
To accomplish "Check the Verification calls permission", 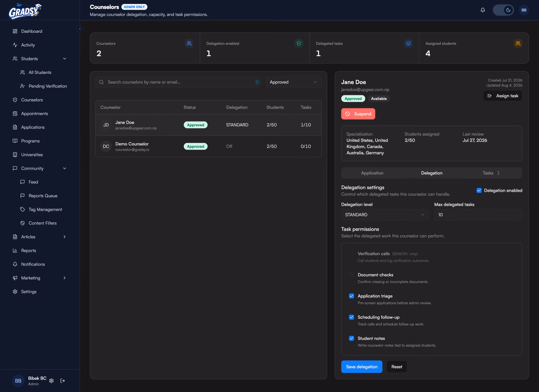I will tap(351, 254).
